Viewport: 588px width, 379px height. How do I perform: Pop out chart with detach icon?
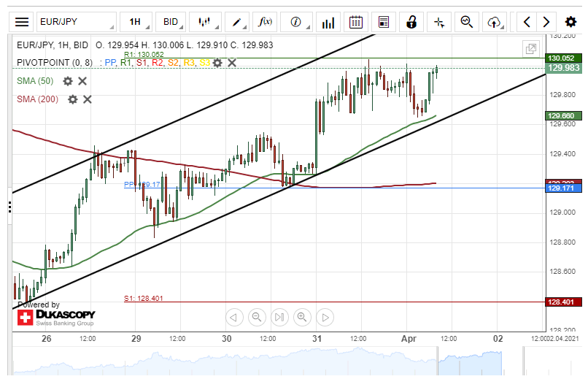click(x=531, y=49)
